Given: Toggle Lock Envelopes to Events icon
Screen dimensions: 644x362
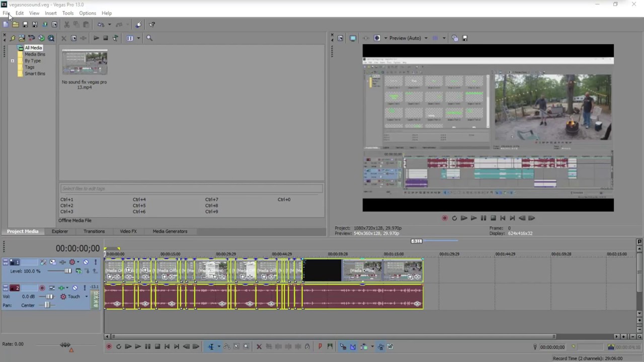Looking at the screenshot, I should pyautogui.click(x=381, y=346).
